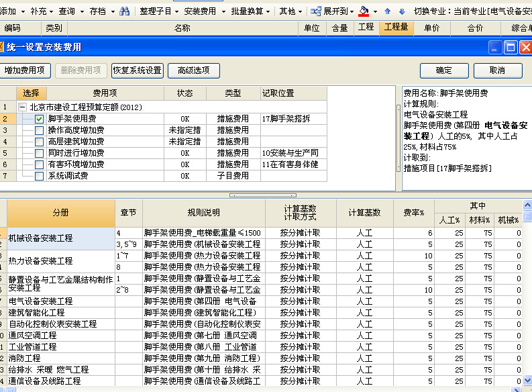Select the 工业管道工程 row

pos(61,347)
